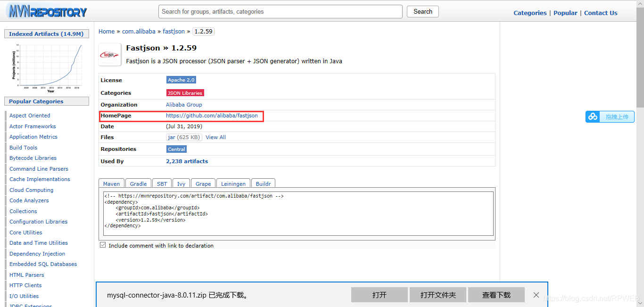Click the Baidu cloud drag-upload widget

point(610,116)
